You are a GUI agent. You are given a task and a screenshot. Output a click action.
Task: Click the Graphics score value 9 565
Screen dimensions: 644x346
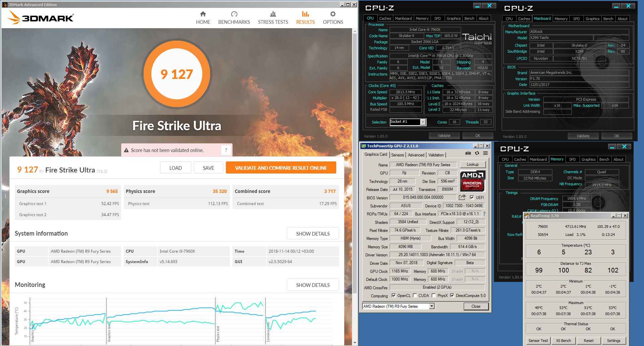[x=112, y=191]
